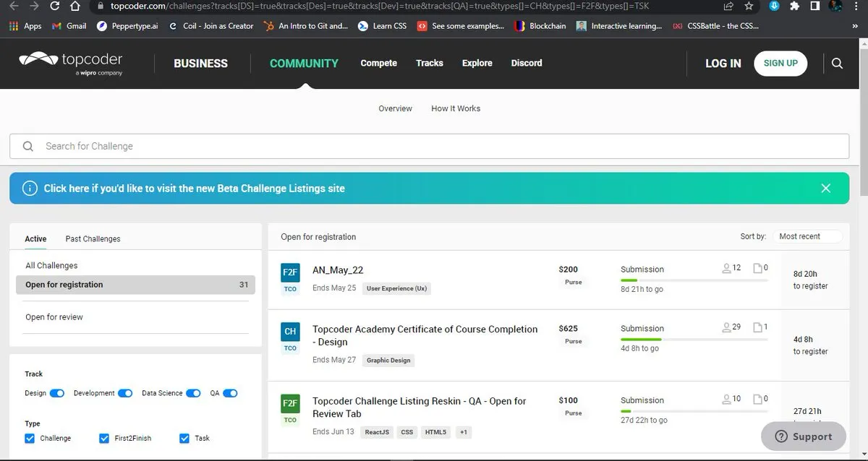Image resolution: width=868 pixels, height=461 pixels.
Task: Click the registrants icon on AN_May_22 challenge
Action: [726, 267]
